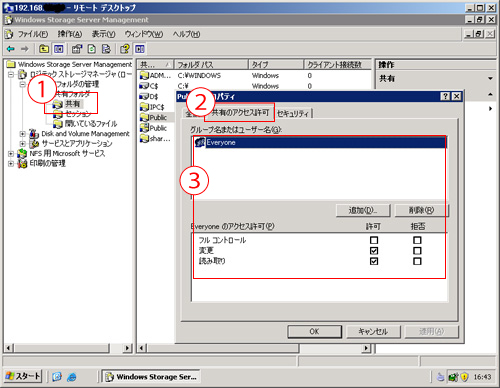
Task: Click the 適用(A) button
Action: (432, 331)
